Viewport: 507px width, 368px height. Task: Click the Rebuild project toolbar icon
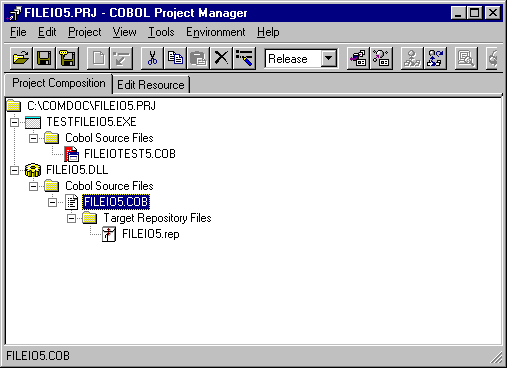(381, 58)
